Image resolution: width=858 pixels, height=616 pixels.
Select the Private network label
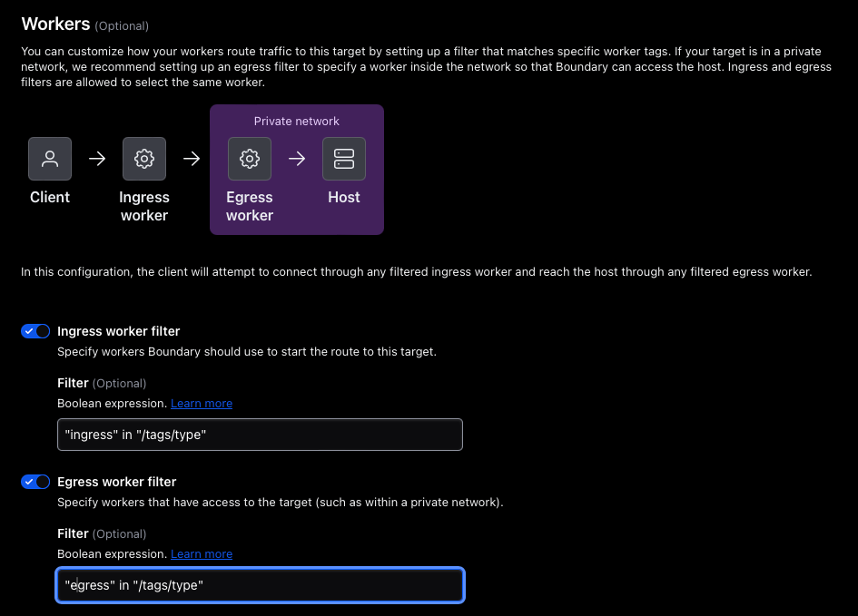(297, 121)
